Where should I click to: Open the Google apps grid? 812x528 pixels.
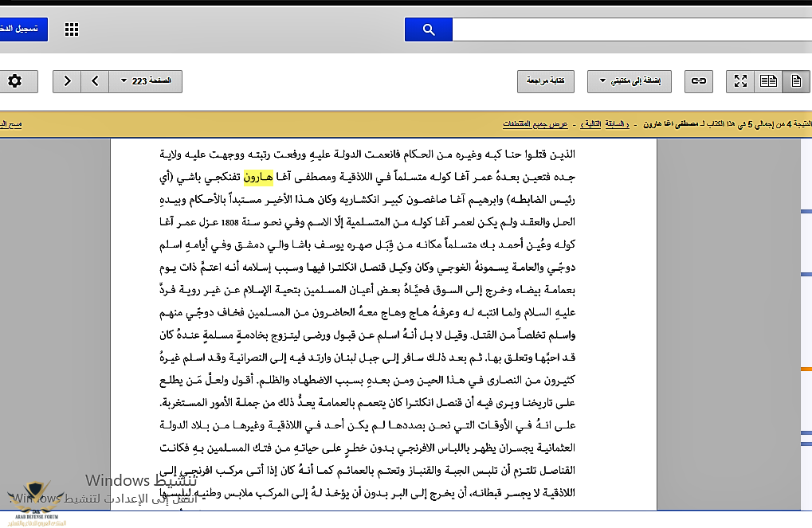click(x=72, y=29)
